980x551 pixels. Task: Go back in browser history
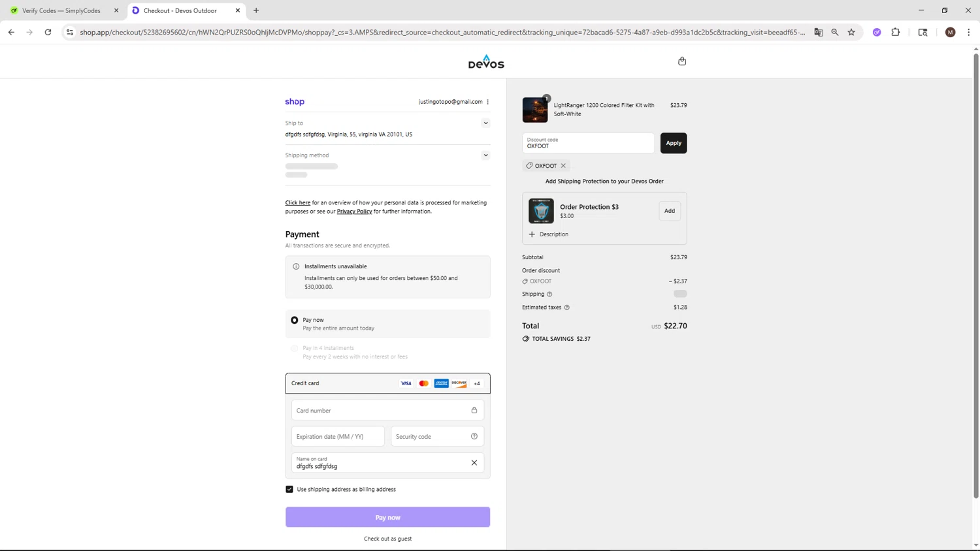pos(11,32)
